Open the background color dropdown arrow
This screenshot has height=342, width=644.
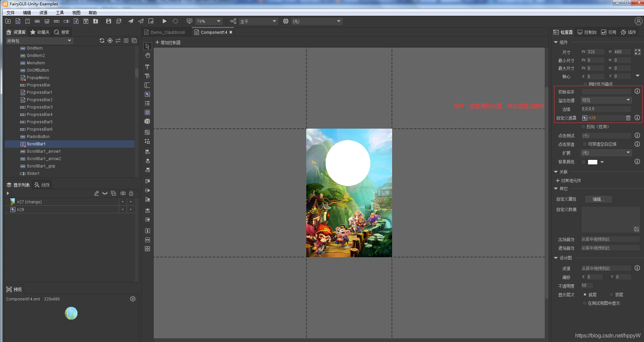tap(602, 162)
